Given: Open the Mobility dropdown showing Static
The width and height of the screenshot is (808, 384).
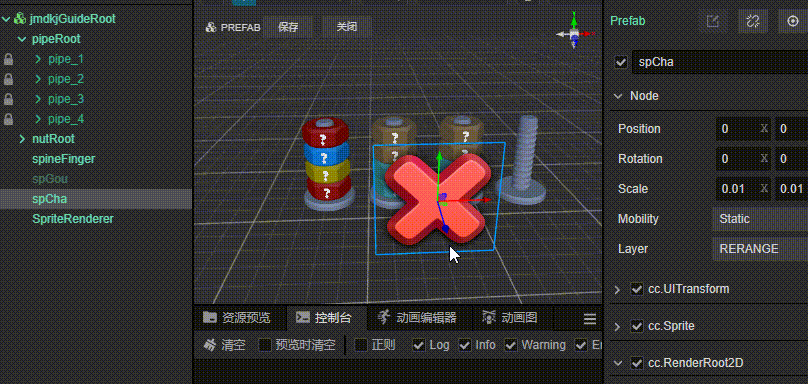Looking at the screenshot, I should (x=760, y=219).
